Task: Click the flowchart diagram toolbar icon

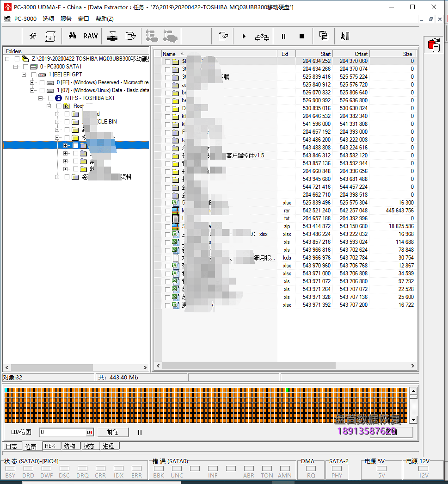Action: (x=262, y=37)
